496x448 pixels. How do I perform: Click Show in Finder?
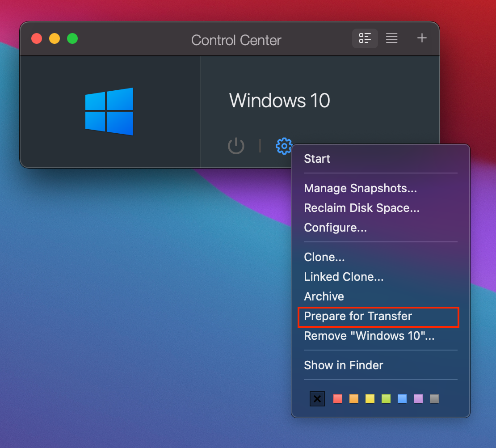[344, 365]
